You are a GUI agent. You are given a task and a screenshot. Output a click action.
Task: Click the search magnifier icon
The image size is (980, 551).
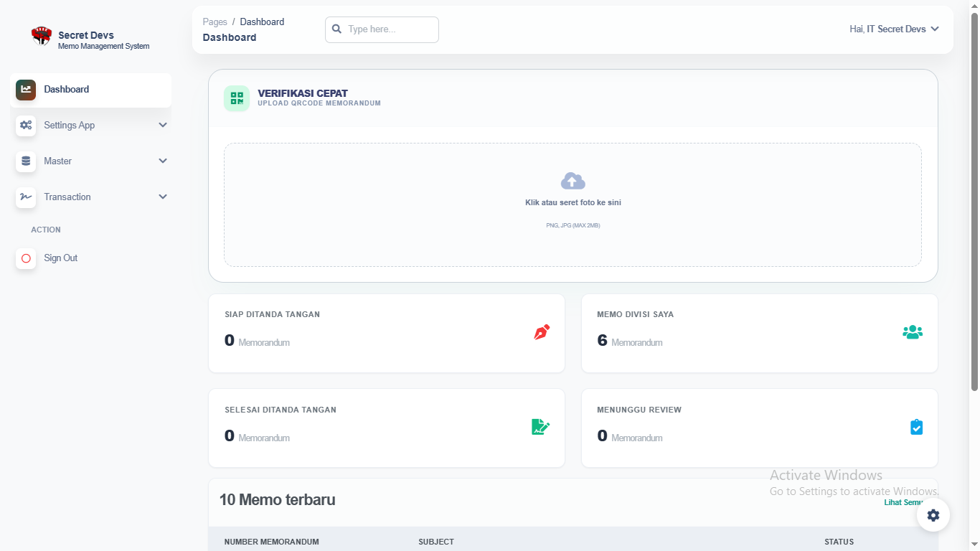(336, 29)
